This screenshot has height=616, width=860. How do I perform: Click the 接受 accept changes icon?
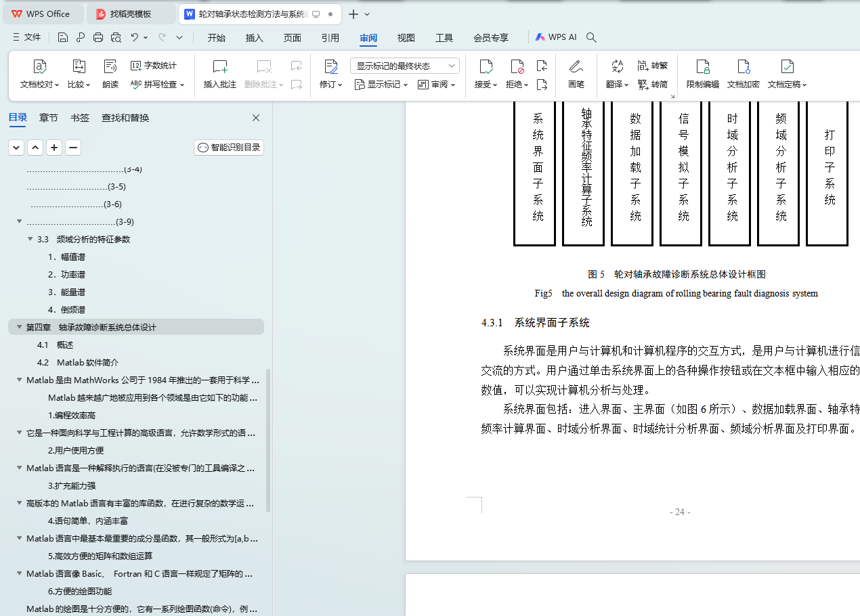(x=486, y=66)
